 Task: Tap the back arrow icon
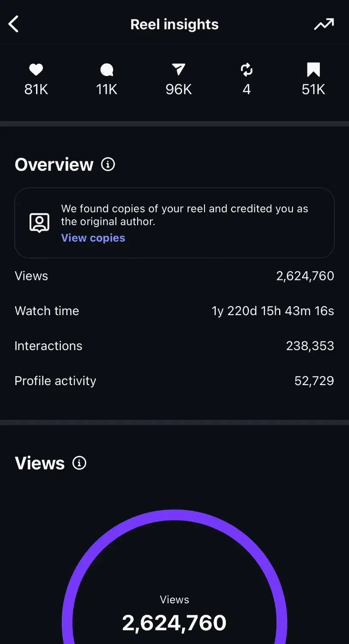click(14, 24)
